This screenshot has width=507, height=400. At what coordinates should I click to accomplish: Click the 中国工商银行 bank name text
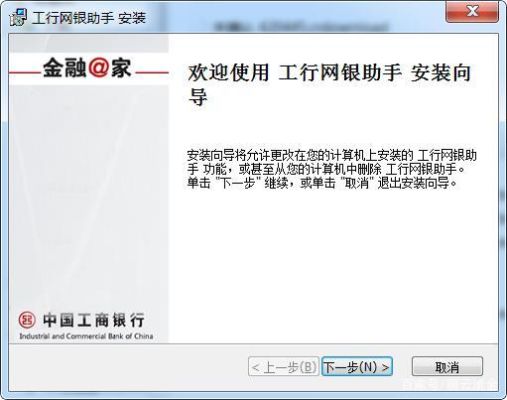94,320
